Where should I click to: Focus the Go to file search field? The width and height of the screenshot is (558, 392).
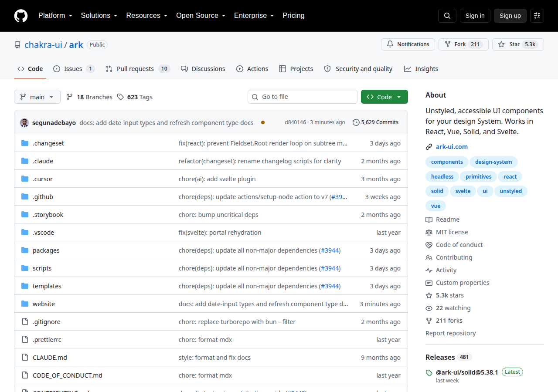[303, 97]
